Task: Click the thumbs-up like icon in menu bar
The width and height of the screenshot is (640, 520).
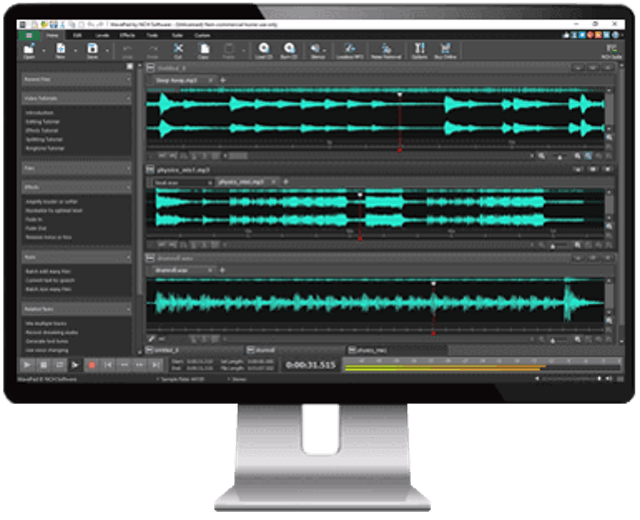Action: point(566,36)
